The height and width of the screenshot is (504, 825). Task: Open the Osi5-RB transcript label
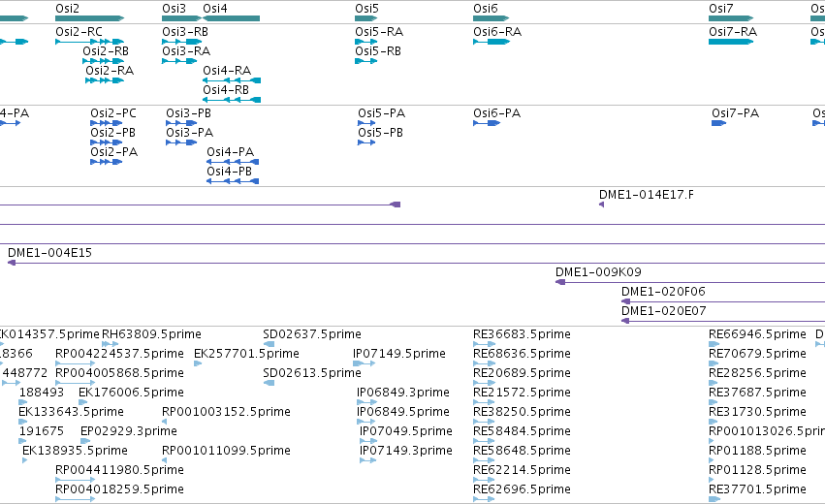click(378, 51)
